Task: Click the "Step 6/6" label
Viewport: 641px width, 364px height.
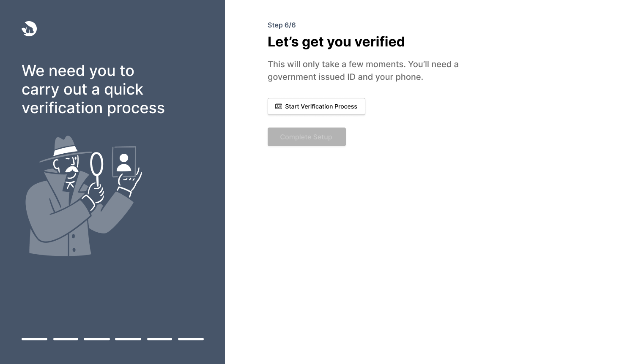Action: tap(282, 25)
